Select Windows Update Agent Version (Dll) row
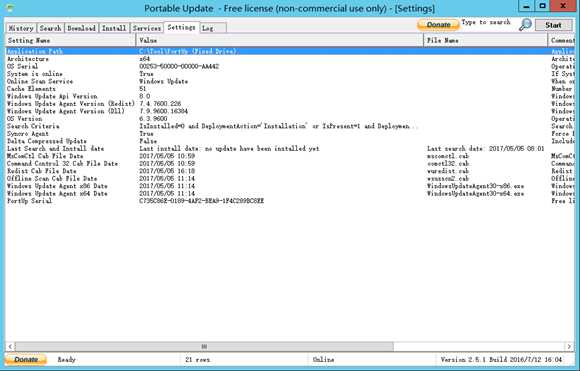Viewport: 580px width, 371px height. pos(290,111)
